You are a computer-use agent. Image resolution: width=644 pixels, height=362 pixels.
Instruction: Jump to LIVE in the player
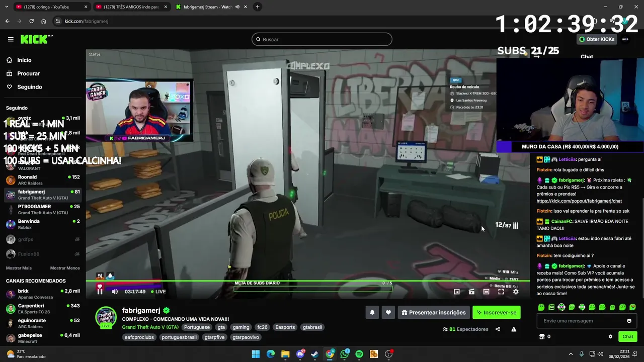158,292
